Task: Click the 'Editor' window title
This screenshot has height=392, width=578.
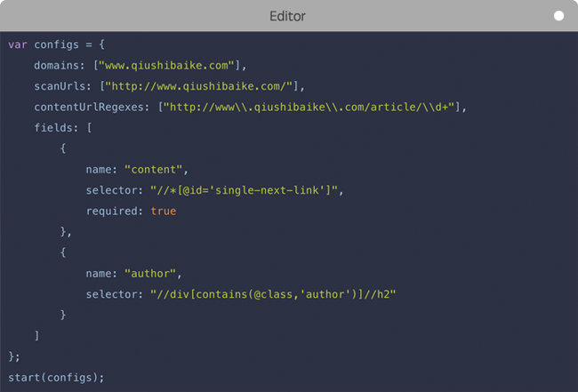Action: click(x=287, y=16)
